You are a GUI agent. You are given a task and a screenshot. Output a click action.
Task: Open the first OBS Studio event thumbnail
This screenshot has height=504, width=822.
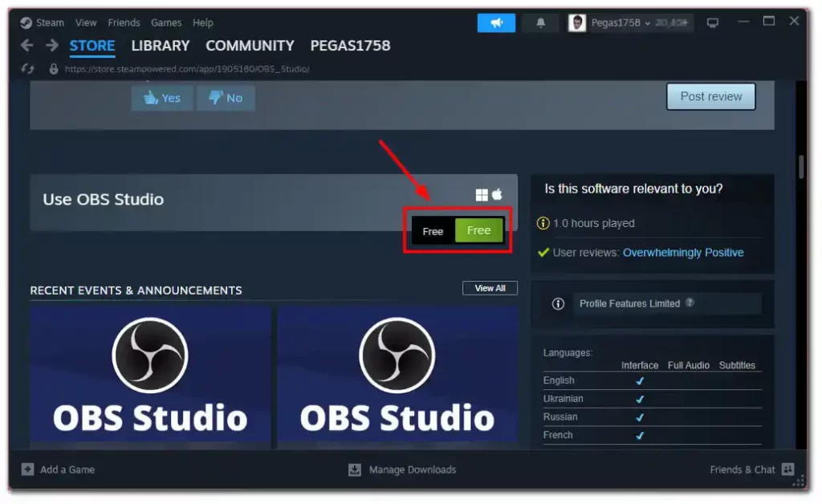point(150,375)
